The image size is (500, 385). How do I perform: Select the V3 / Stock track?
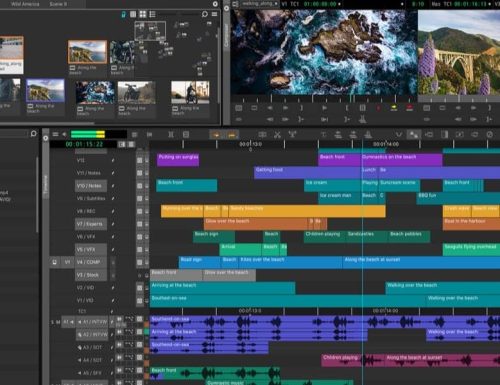tap(91, 275)
